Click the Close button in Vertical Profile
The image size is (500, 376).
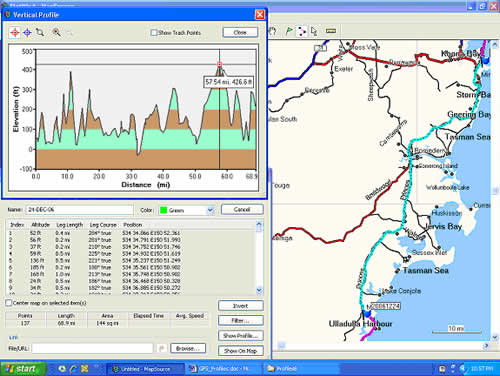pos(240,32)
